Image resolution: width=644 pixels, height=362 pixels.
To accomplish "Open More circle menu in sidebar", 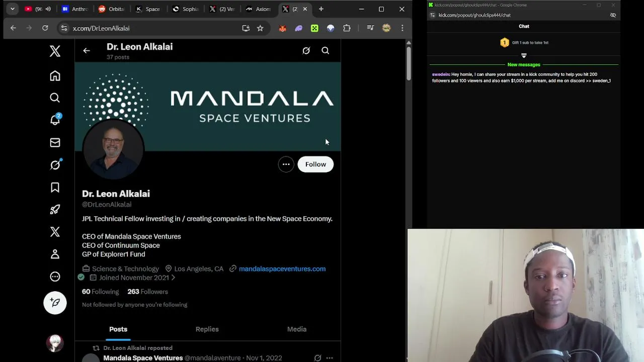I will [55, 277].
